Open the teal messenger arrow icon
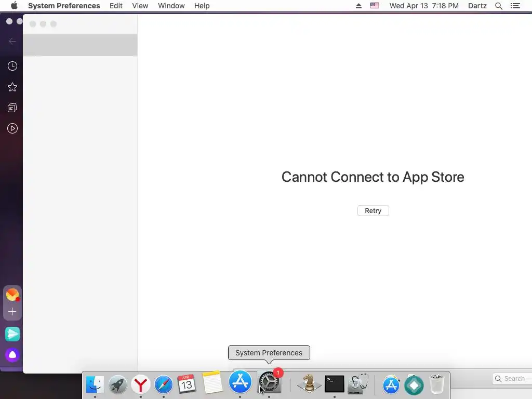The height and width of the screenshot is (399, 532). pos(12,334)
